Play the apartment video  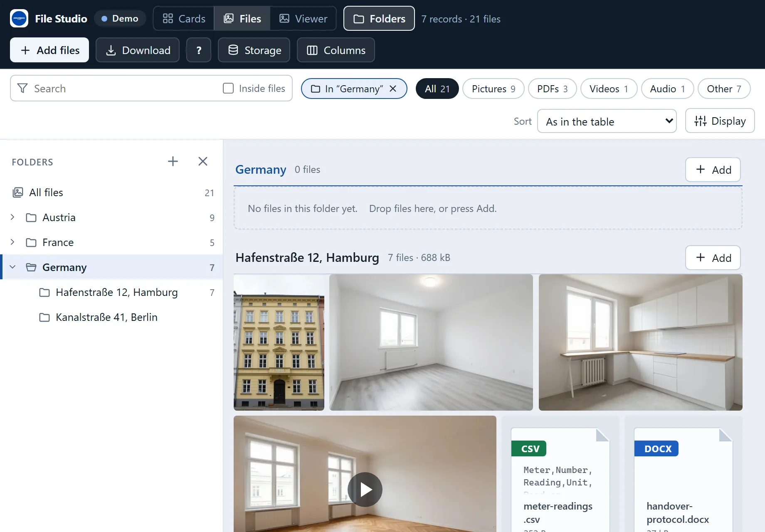coord(365,490)
